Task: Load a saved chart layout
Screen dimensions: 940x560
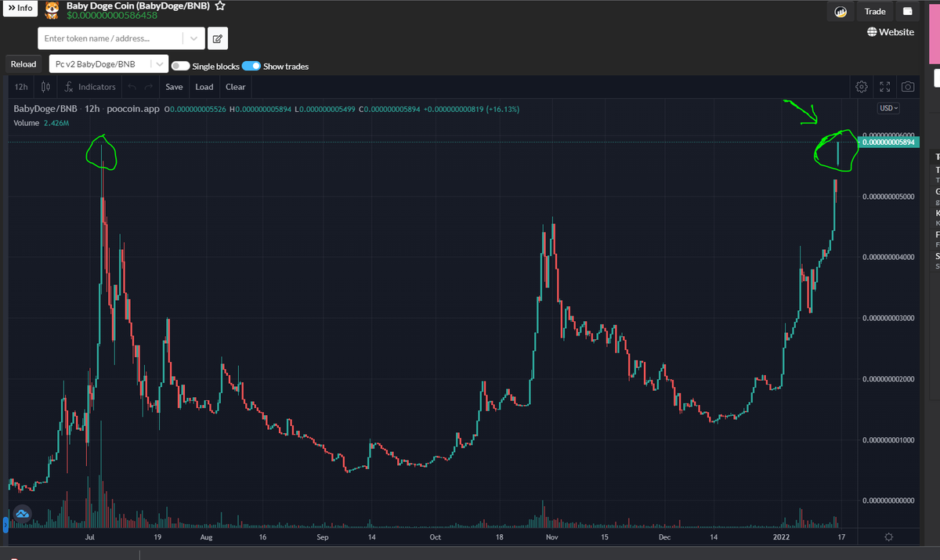Action: point(204,87)
